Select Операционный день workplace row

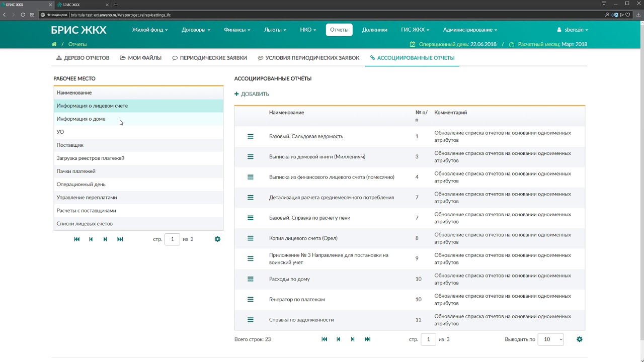pos(138,185)
